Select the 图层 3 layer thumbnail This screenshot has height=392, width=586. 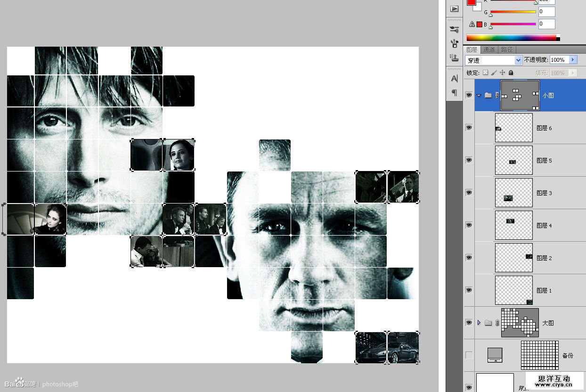513,193
